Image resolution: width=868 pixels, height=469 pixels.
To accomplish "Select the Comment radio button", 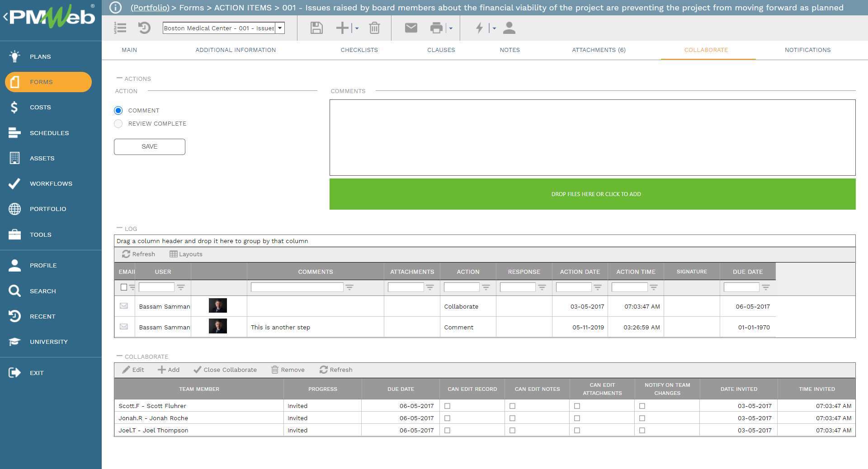I will click(x=118, y=110).
